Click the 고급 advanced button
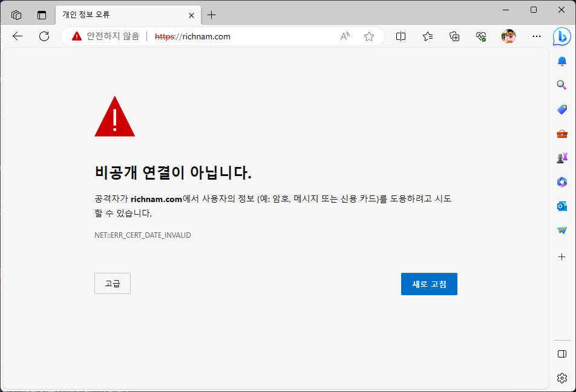Viewport: 576px width, 392px height. pyautogui.click(x=113, y=283)
